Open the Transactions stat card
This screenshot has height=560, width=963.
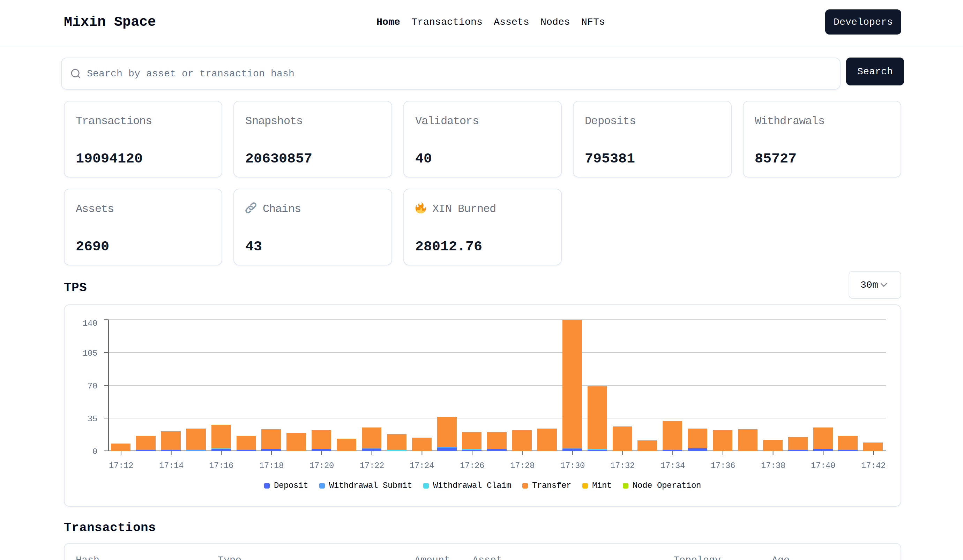[x=143, y=139]
